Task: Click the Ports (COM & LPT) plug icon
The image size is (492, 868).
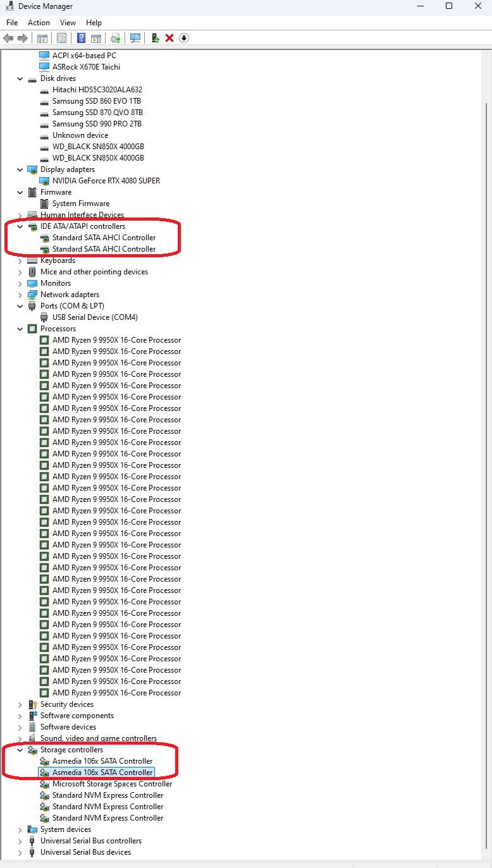Action: click(32, 306)
